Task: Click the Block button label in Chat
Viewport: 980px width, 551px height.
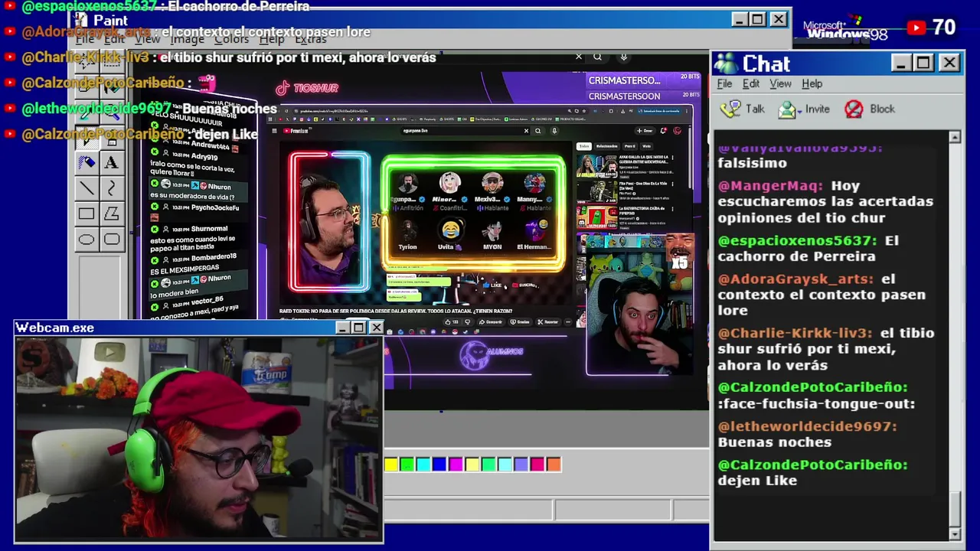Action: [882, 109]
